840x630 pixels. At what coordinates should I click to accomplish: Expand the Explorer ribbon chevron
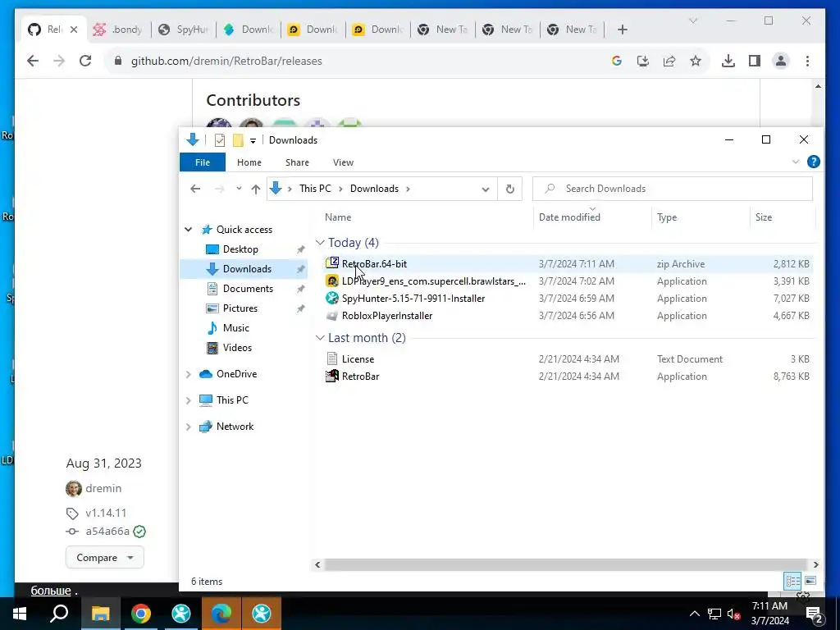click(796, 162)
